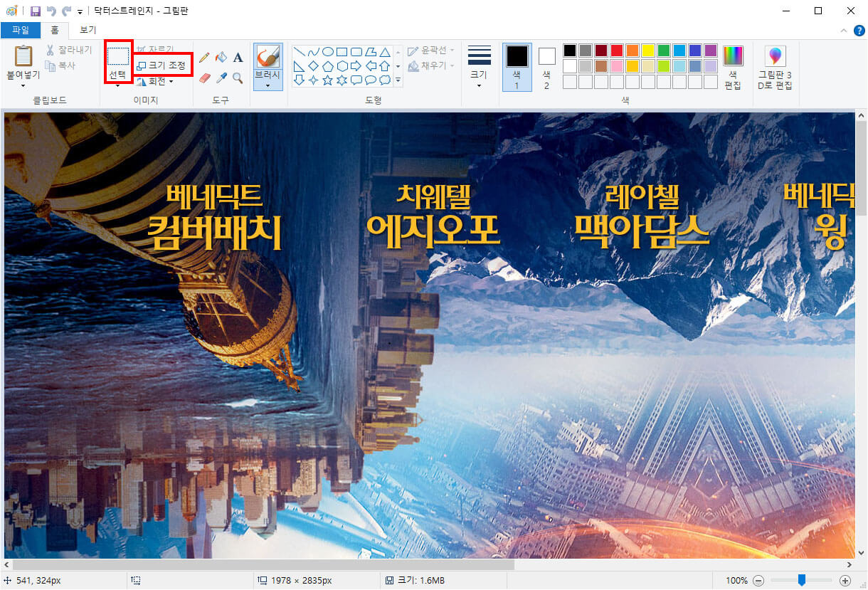Open the Fill (채우기) dropdown
The width and height of the screenshot is (868, 590).
pos(430,65)
